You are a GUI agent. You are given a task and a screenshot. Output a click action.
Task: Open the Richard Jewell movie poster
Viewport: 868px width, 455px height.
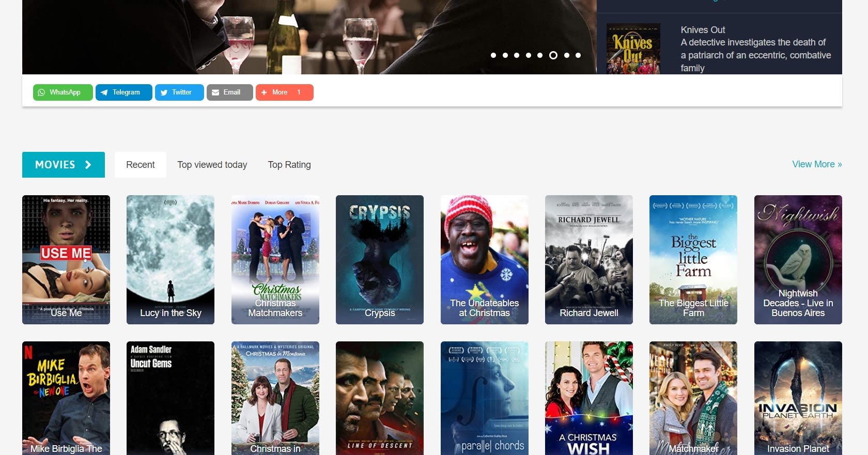(x=589, y=260)
